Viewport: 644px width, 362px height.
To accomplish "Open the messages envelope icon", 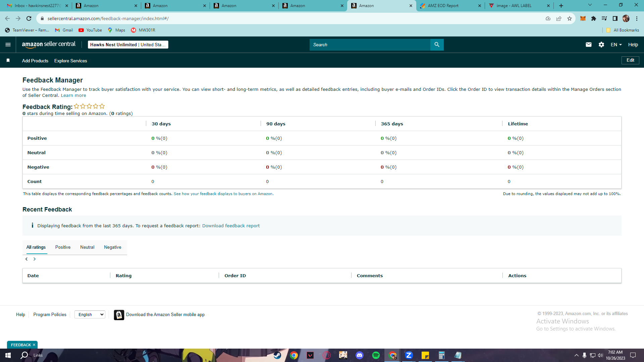I will (588, 45).
